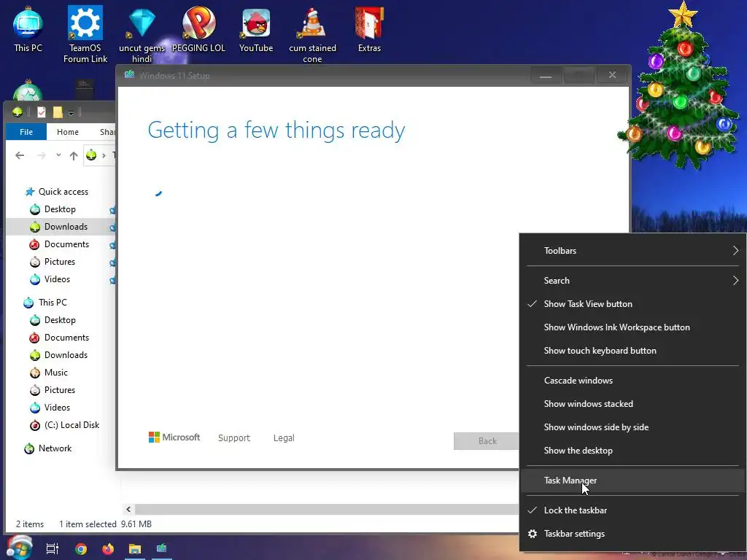
Task: Select Pictures under This PC
Action: pos(60,390)
